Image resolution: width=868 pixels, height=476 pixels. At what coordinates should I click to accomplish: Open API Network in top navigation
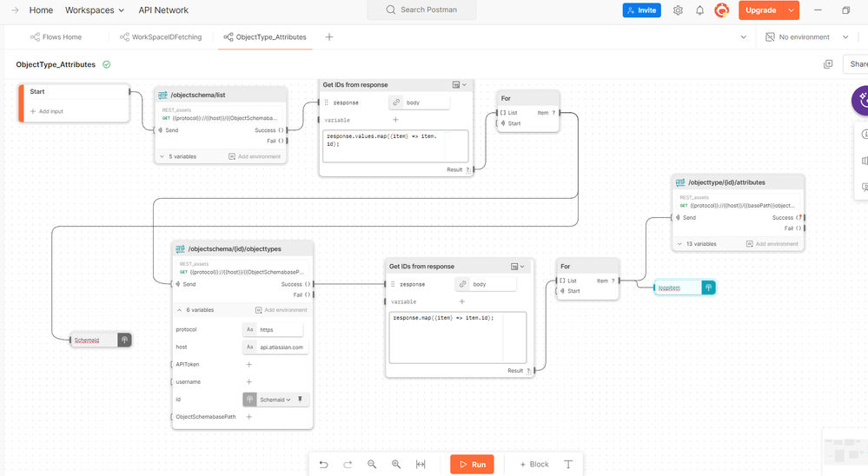[x=163, y=10]
